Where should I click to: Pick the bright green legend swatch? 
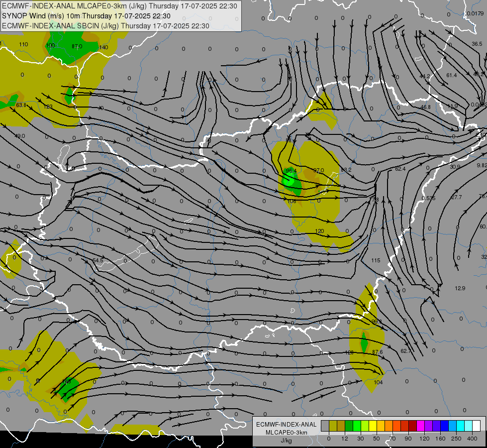(x=357, y=426)
